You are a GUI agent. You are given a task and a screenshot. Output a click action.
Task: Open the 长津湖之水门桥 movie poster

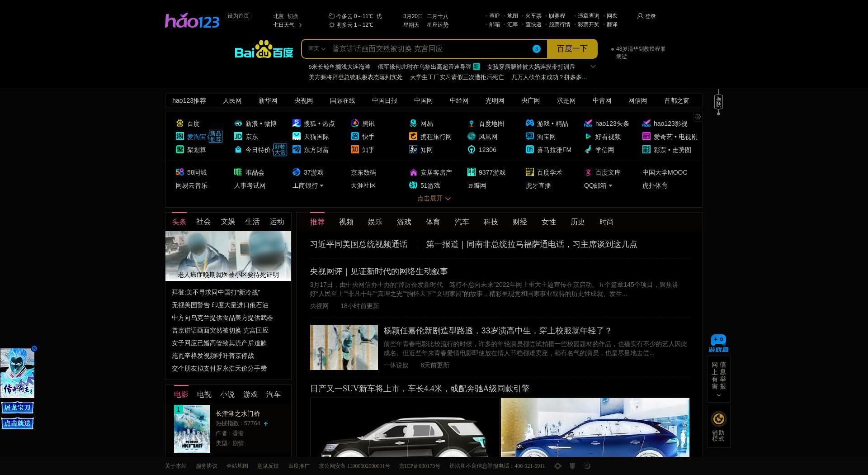point(192,429)
